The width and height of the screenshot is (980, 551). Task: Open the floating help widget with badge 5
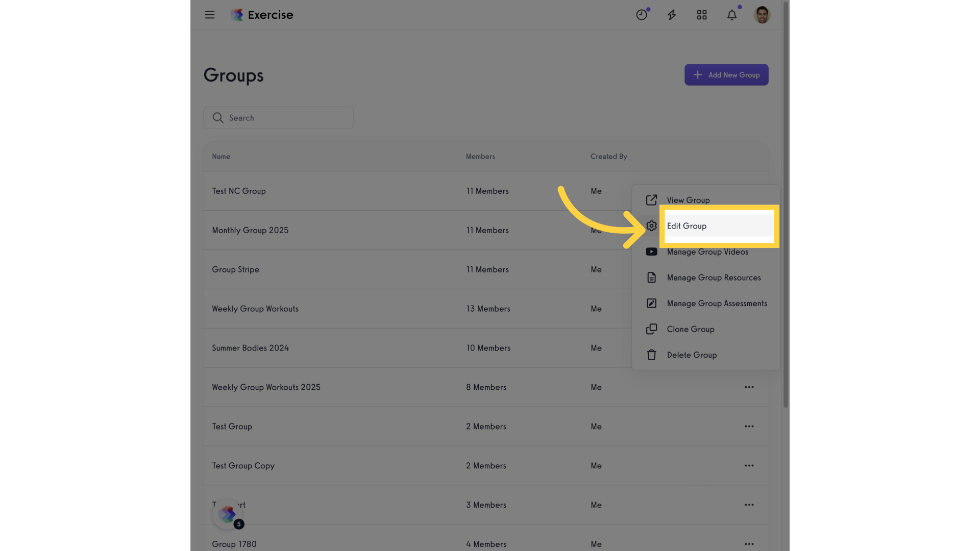(x=228, y=515)
